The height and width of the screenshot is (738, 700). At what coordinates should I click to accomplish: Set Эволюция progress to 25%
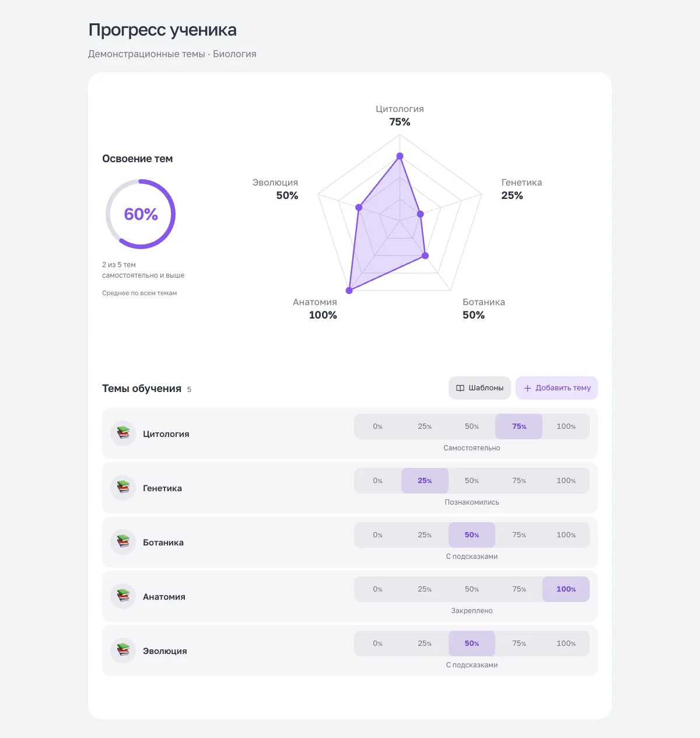(425, 643)
